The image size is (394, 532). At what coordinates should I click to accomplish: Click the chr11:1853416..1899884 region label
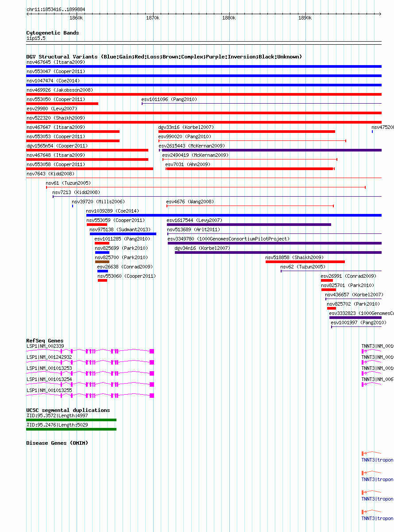pos(56,9)
